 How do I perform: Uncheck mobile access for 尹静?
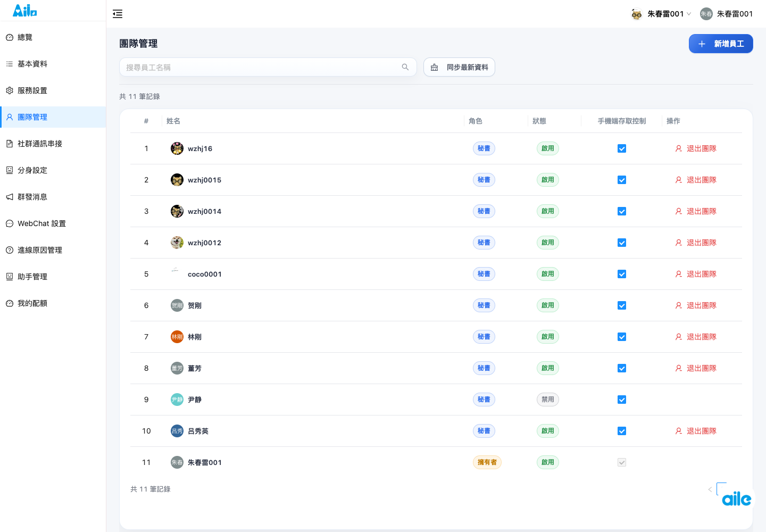(622, 400)
